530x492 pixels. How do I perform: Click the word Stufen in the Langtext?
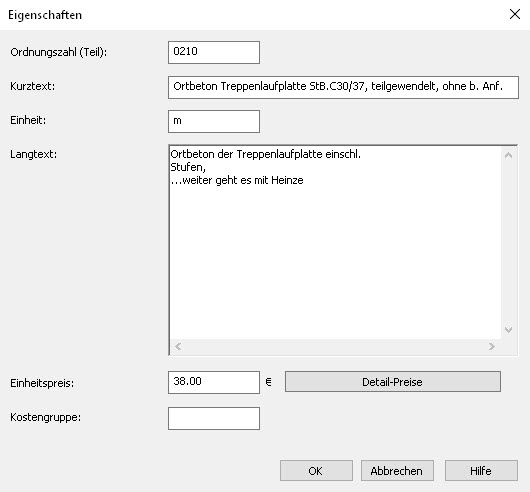click(x=187, y=167)
